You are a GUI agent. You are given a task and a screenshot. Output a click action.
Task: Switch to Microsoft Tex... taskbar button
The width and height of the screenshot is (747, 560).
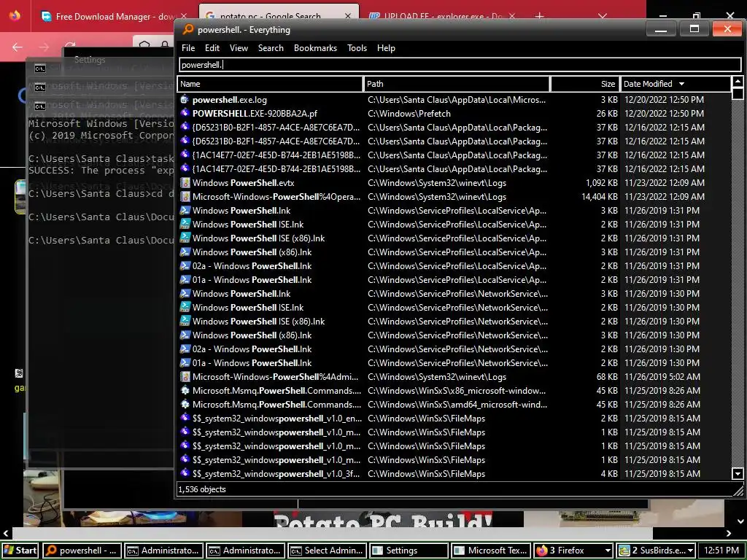pos(491,551)
